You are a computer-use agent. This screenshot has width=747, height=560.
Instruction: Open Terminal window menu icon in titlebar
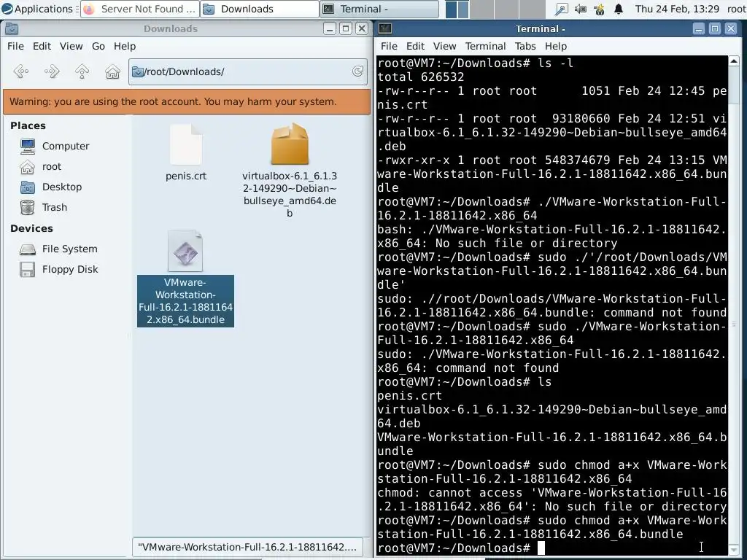click(385, 29)
